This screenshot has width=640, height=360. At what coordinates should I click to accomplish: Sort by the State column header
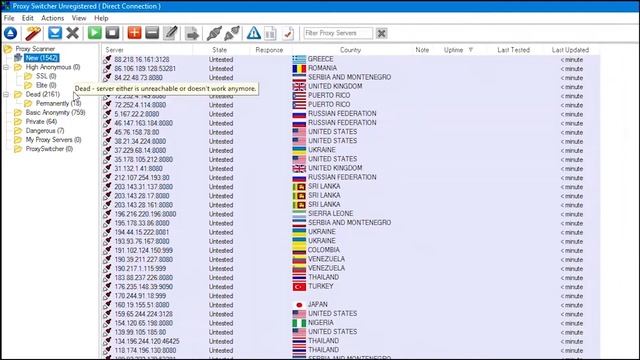220,50
